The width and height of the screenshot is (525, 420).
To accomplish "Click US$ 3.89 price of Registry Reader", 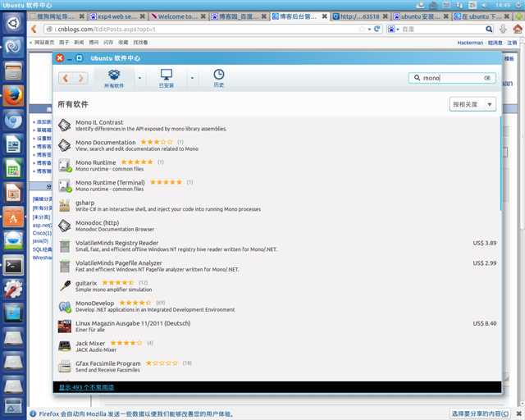I will pyautogui.click(x=485, y=243).
